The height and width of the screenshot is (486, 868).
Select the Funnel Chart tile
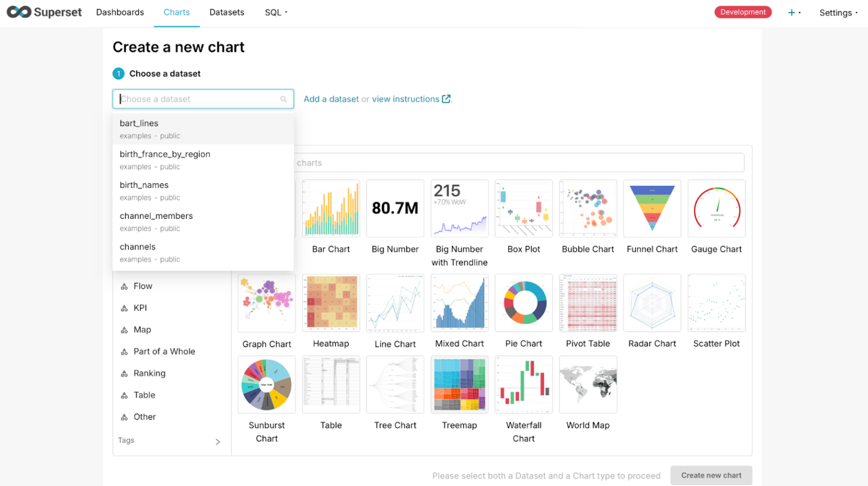(x=652, y=209)
